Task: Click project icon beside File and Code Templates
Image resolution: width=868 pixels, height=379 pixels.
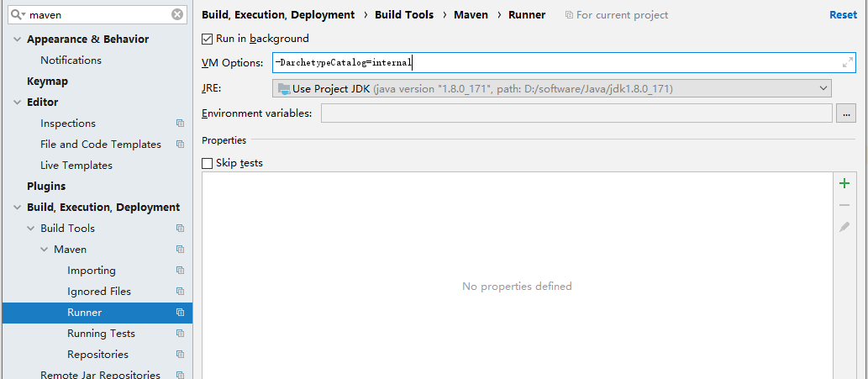Action: pos(180,145)
